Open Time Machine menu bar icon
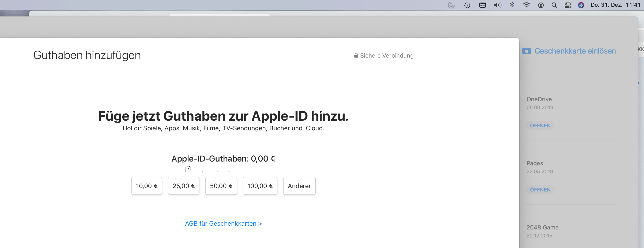 (467, 5)
